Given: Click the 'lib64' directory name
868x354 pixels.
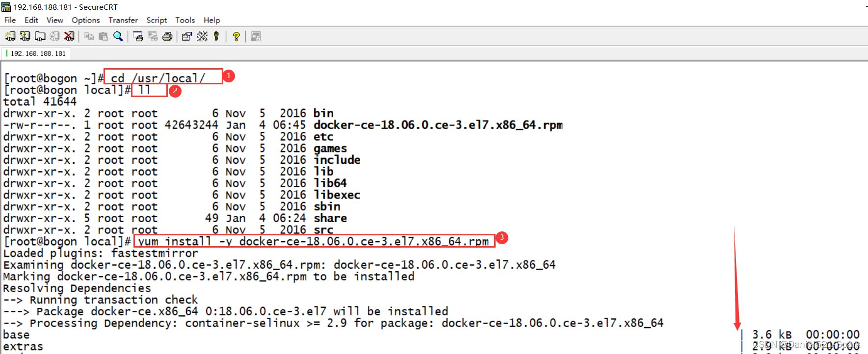Looking at the screenshot, I should pos(330,183).
